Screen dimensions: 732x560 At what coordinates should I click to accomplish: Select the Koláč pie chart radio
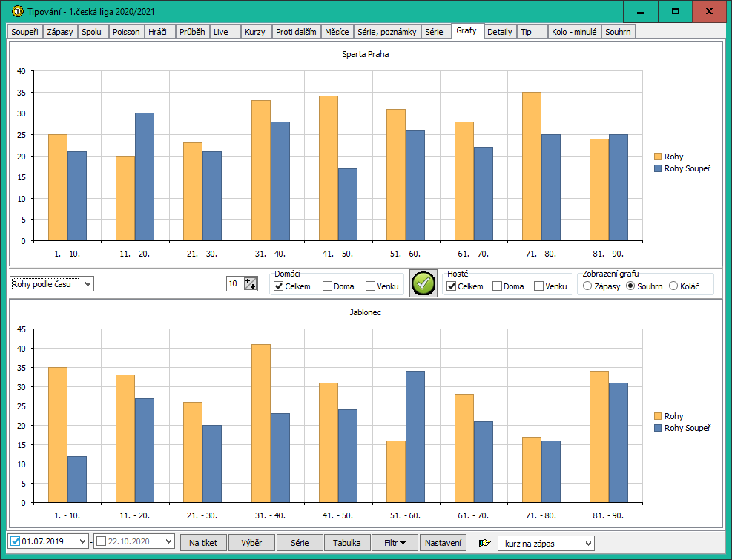coord(673,286)
